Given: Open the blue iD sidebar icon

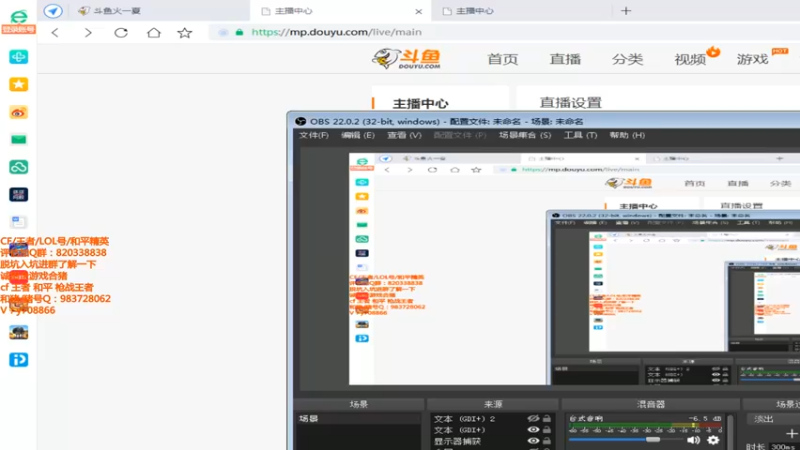Looking at the screenshot, I should 18,360.
